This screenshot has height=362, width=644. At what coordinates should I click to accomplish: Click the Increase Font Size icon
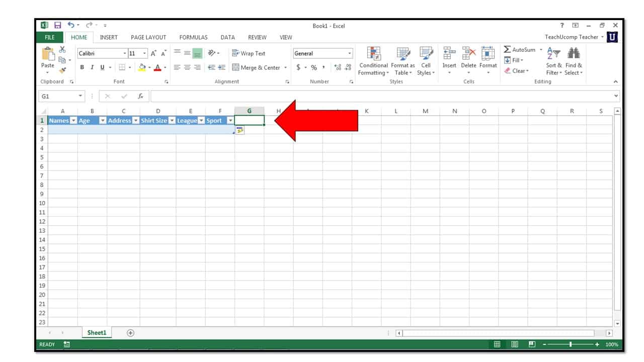point(154,53)
